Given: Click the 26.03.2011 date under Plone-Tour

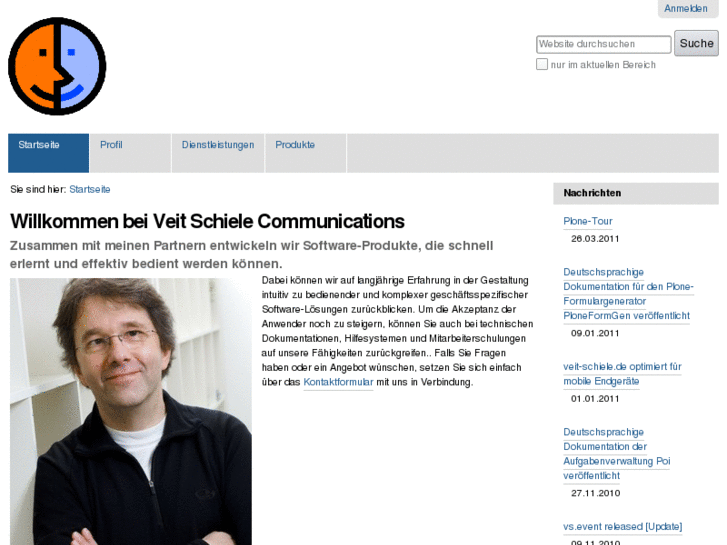Looking at the screenshot, I should point(595,238).
